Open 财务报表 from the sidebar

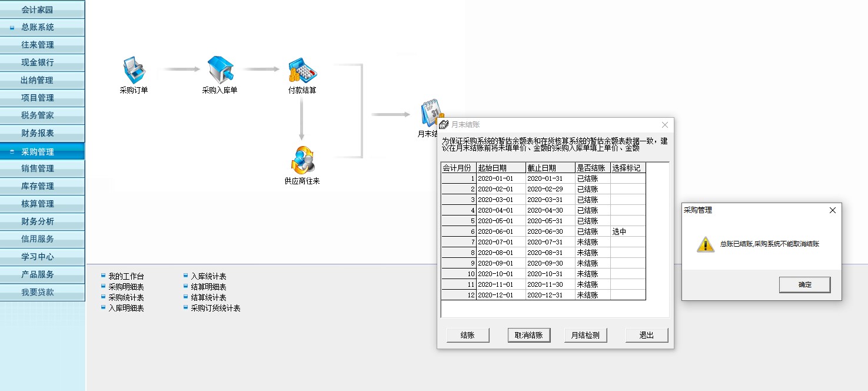[x=42, y=133]
